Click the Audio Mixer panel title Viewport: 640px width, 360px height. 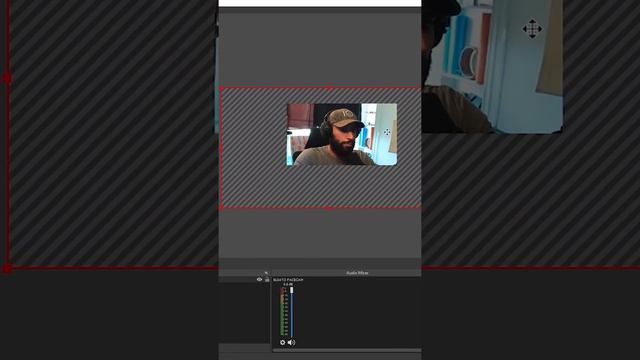[357, 273]
